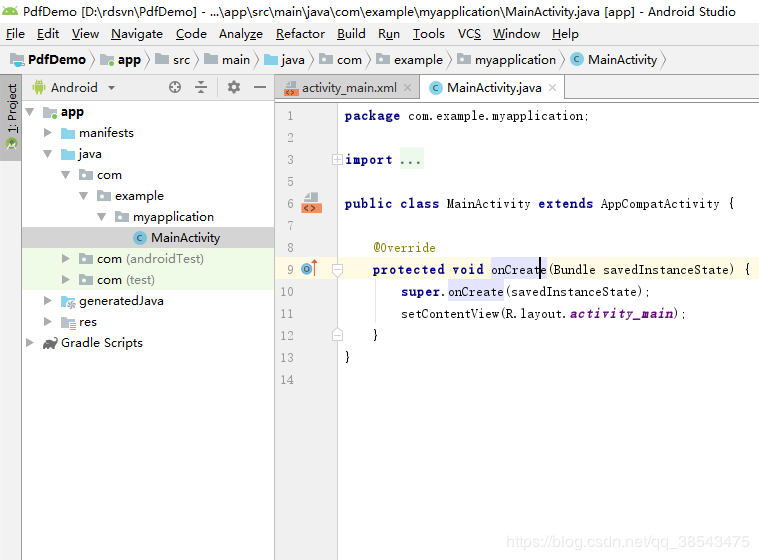Click the main breadcrumb
The height and width of the screenshot is (560, 759).
tap(227, 60)
